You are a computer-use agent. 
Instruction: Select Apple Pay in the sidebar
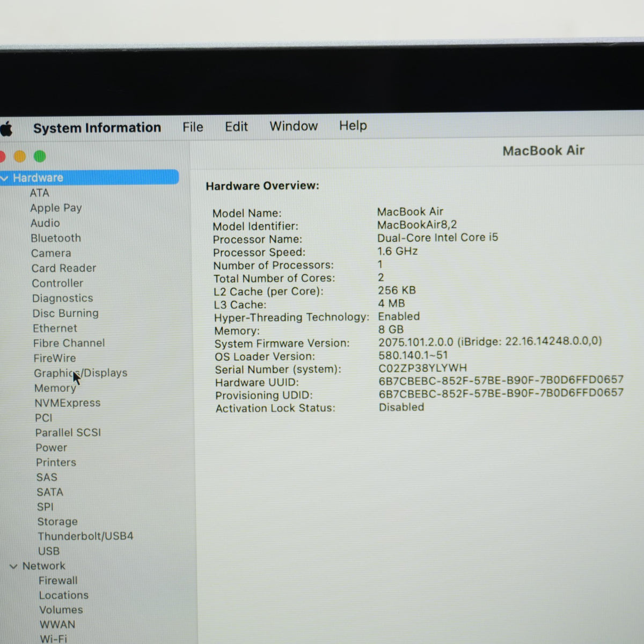click(56, 208)
